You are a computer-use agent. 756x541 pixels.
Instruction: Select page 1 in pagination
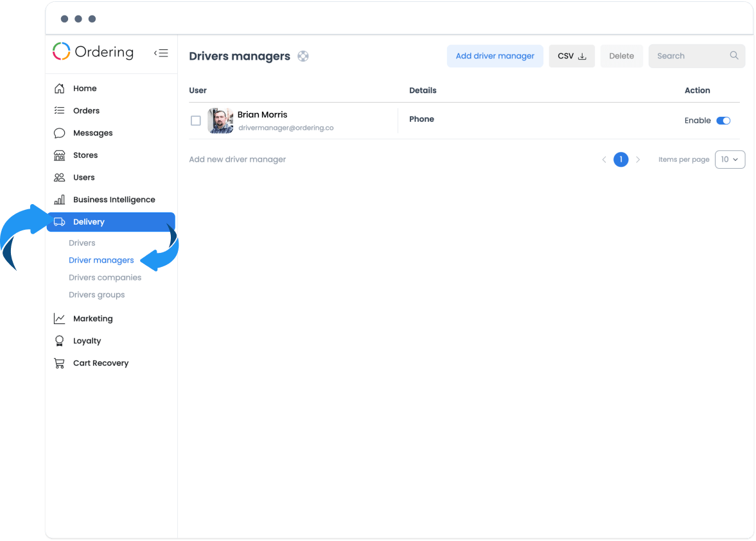[x=621, y=159]
